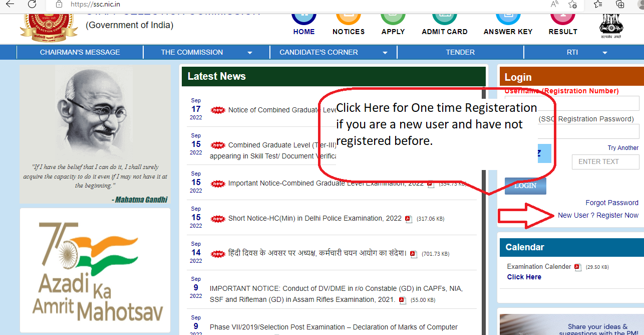Image resolution: width=644 pixels, height=335 pixels.
Task: Click Try Another captcha link
Action: (x=622, y=148)
